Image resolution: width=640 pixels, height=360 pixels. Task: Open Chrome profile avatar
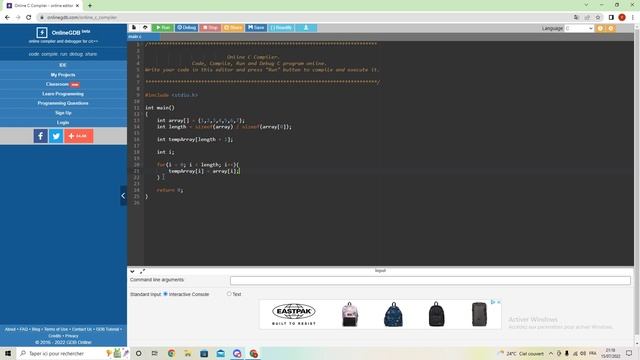click(622, 17)
